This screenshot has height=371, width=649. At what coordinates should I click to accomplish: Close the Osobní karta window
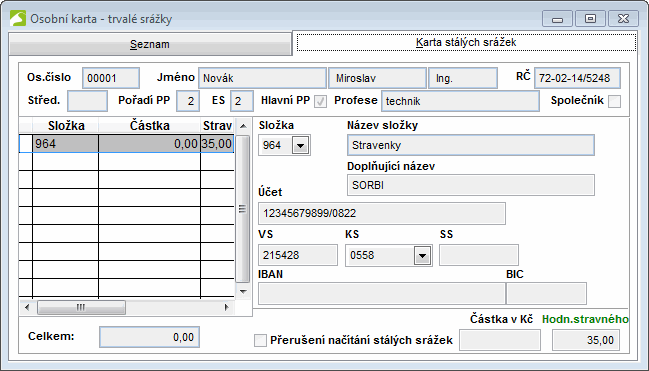[x=623, y=19]
